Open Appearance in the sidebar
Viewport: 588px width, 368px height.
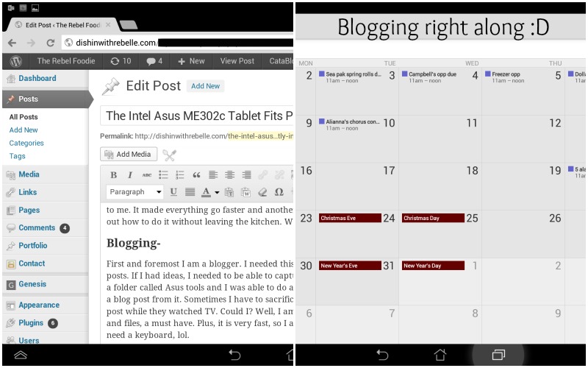click(x=39, y=305)
